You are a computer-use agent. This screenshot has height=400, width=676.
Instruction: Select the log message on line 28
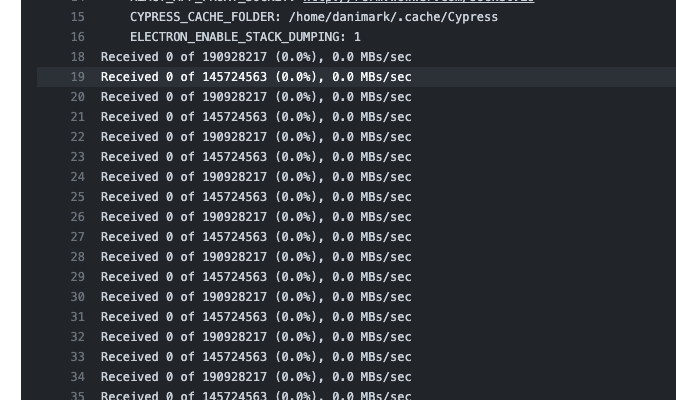tap(256, 257)
